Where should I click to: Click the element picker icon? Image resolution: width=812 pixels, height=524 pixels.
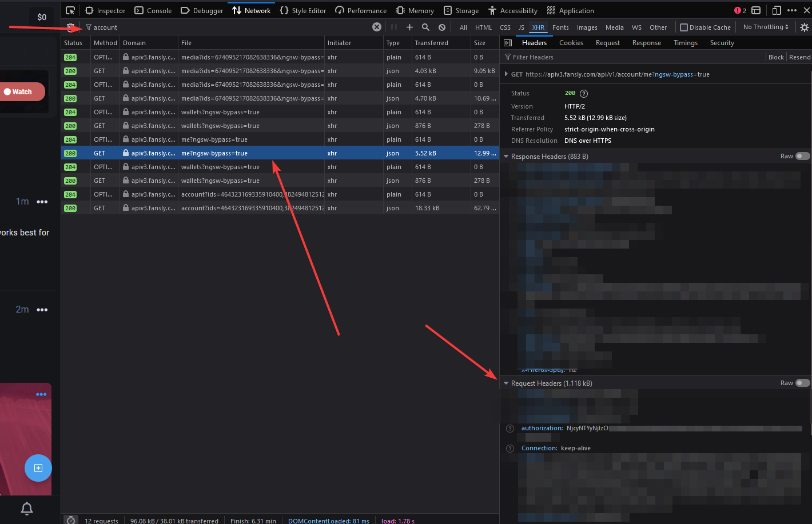coord(70,10)
